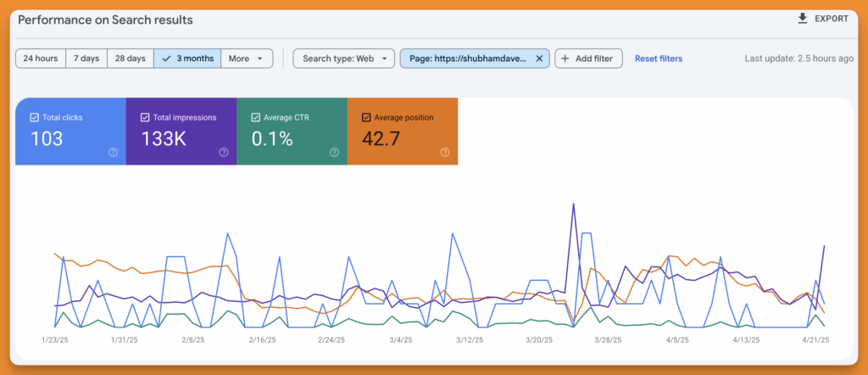Screen dimensions: 868x375
Task: Click the 3/4/25 date axis label
Action: click(x=400, y=339)
